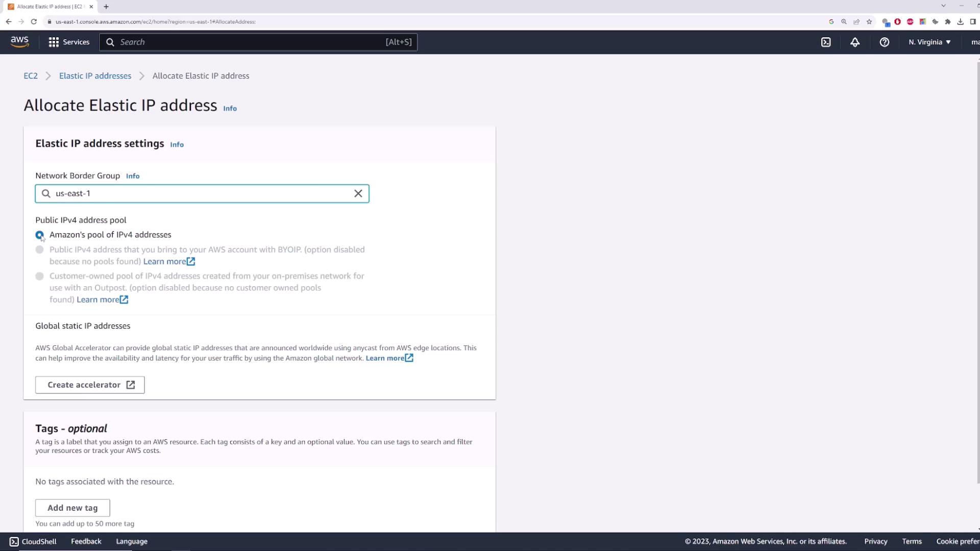Navigate to EC2 breadcrumb link
The height and width of the screenshot is (551, 980).
(31, 76)
